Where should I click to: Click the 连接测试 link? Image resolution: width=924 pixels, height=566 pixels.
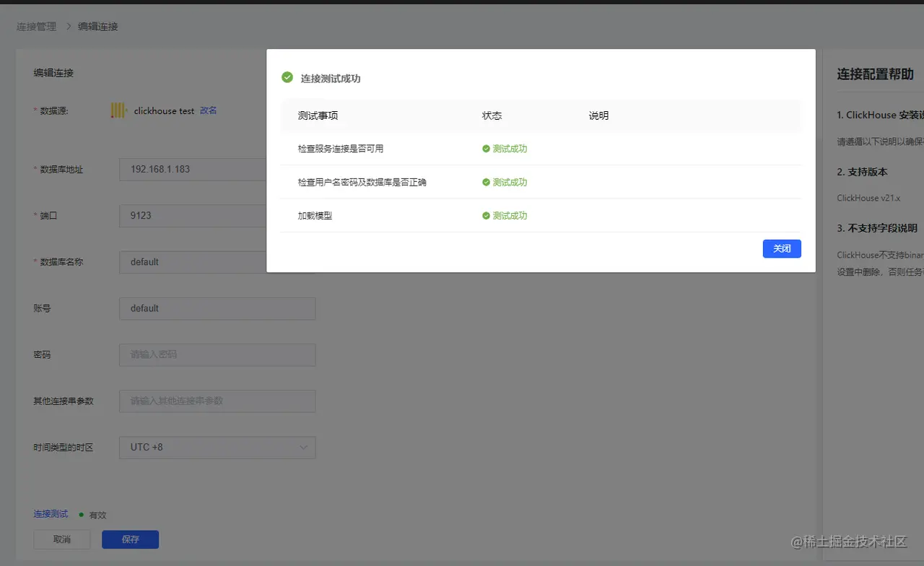[x=51, y=514]
